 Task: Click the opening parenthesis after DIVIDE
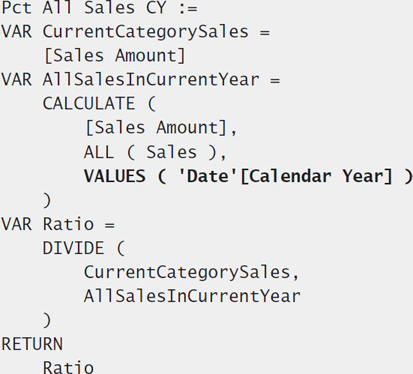click(x=121, y=248)
